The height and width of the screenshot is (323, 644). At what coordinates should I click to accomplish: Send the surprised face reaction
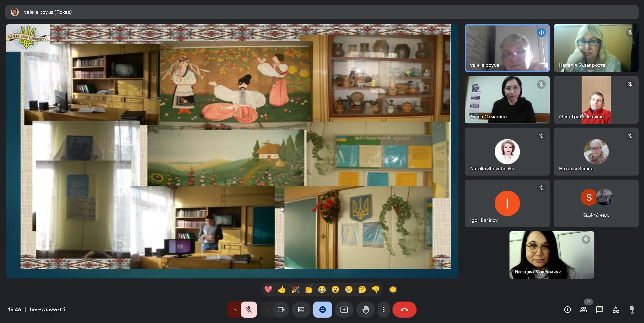[335, 289]
